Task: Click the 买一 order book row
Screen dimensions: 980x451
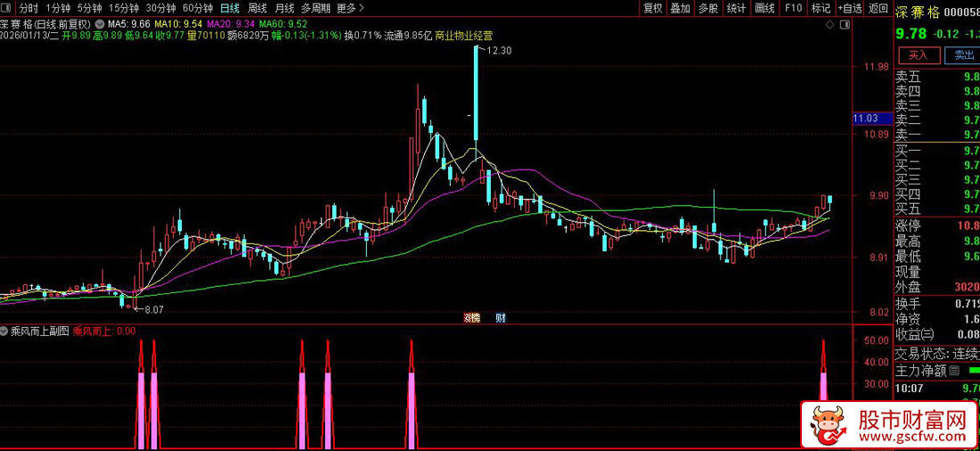Action: click(x=937, y=150)
